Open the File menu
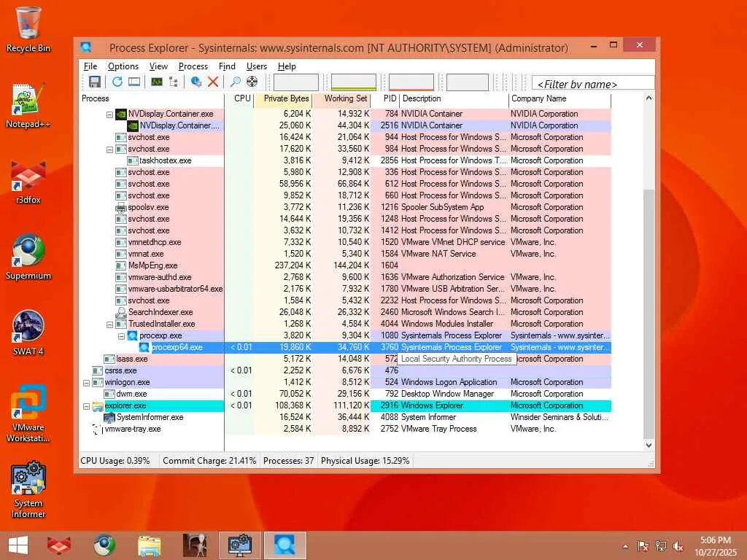This screenshot has width=747, height=560. tap(90, 66)
